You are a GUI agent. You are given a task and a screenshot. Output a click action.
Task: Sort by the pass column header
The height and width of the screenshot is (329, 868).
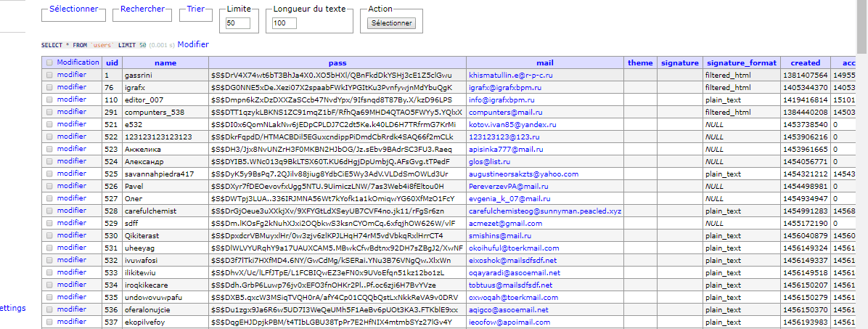tap(337, 62)
